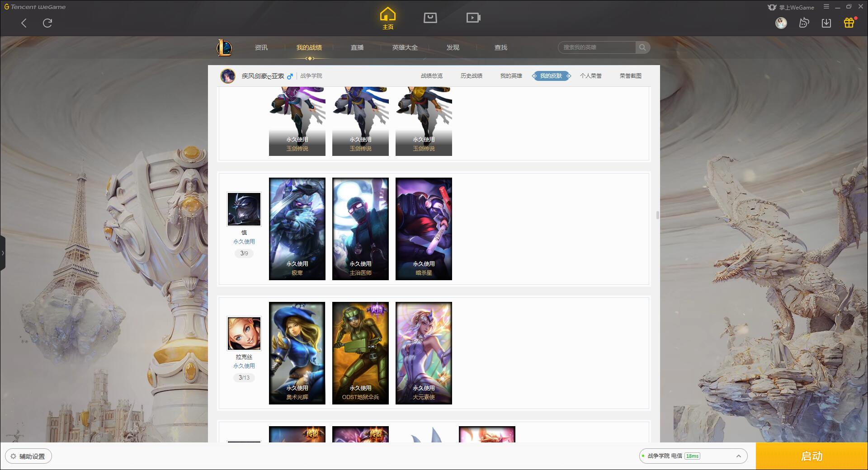The width and height of the screenshot is (868, 470).
Task: Switch to the 查找 tab
Action: [501, 47]
